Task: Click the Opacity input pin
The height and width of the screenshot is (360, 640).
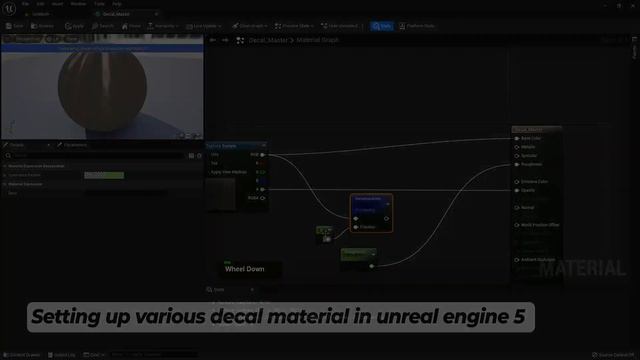Action: [517, 190]
